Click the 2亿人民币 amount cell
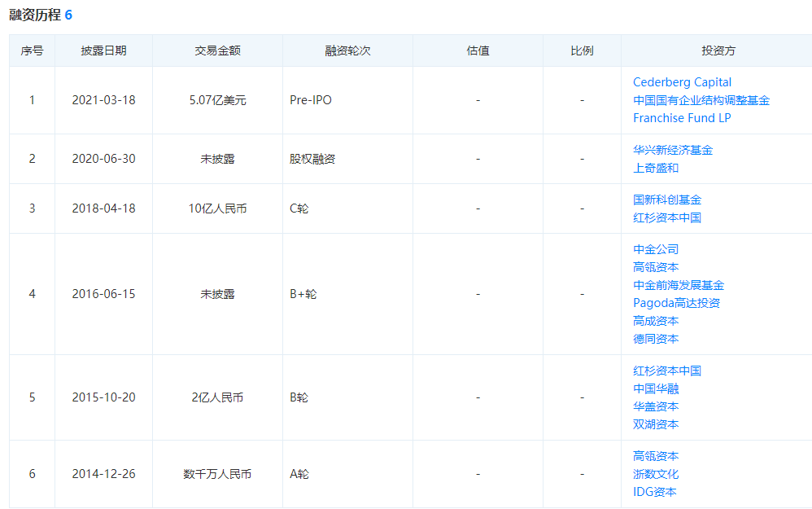This screenshot has height=509, width=812. pos(217,397)
